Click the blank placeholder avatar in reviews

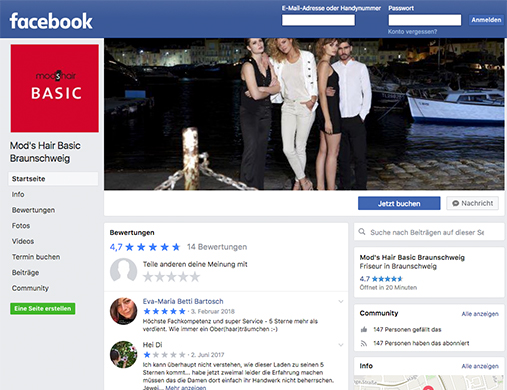[x=123, y=270]
